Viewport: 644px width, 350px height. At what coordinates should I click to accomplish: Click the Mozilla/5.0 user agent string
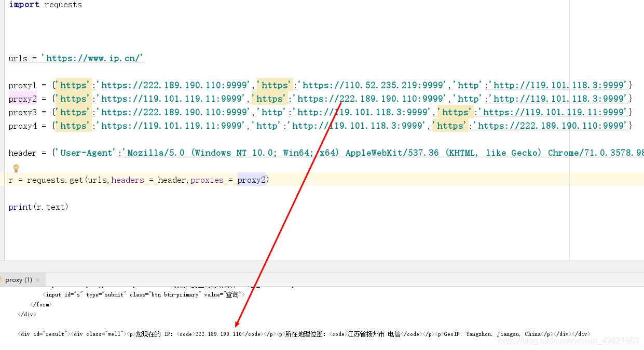[x=383, y=153]
